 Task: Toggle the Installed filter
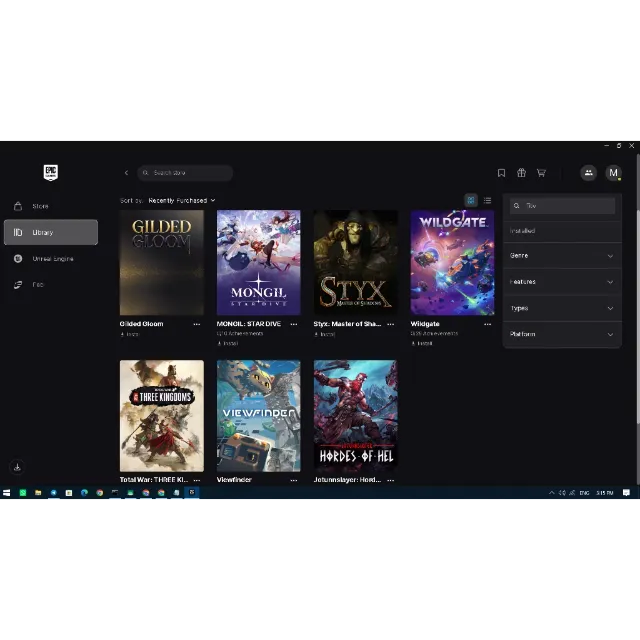tap(562, 231)
